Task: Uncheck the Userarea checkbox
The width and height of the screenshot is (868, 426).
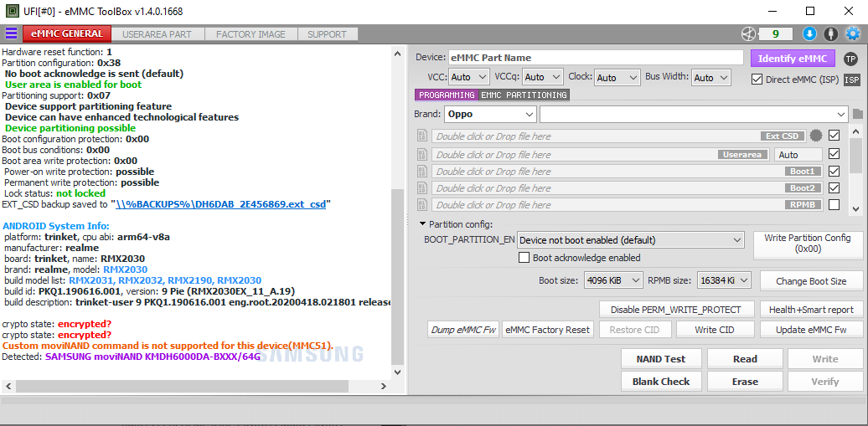Action: pyautogui.click(x=834, y=154)
